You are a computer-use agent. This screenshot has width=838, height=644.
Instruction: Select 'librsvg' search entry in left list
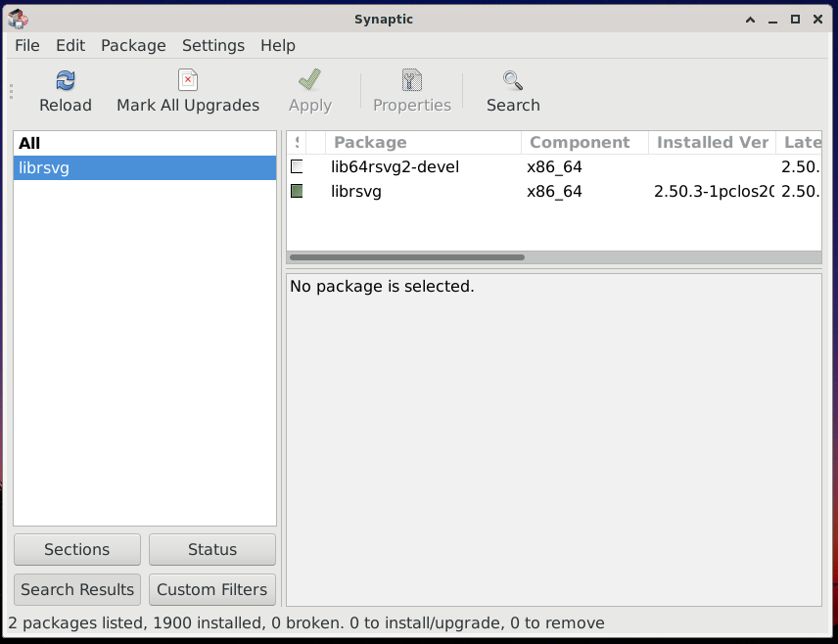[144, 167]
